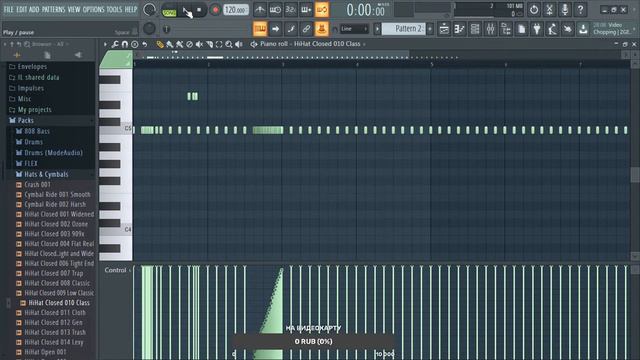Toggle Song/Pattern mode switch
This screenshot has width=640, height=360.
click(169, 12)
